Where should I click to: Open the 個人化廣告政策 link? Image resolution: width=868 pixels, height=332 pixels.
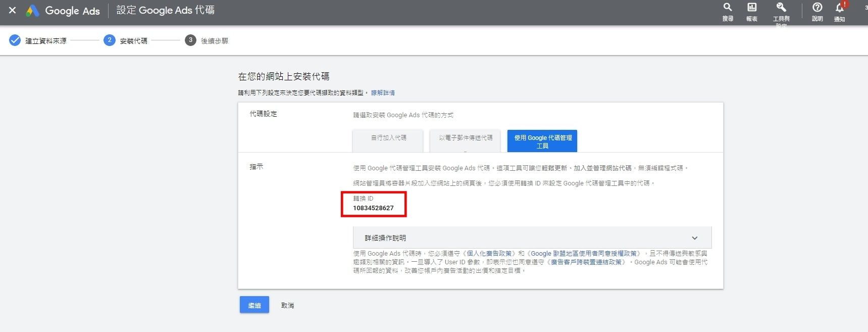pyautogui.click(x=489, y=254)
